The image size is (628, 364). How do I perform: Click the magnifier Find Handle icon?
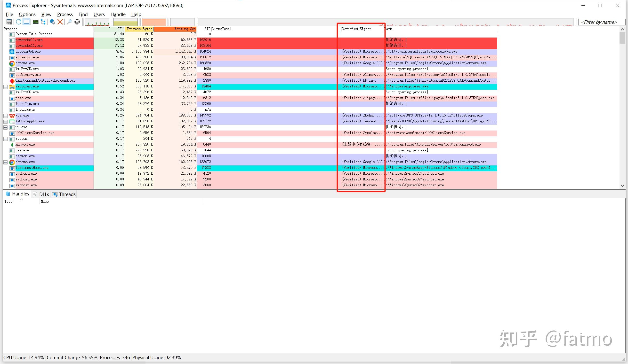(70, 22)
